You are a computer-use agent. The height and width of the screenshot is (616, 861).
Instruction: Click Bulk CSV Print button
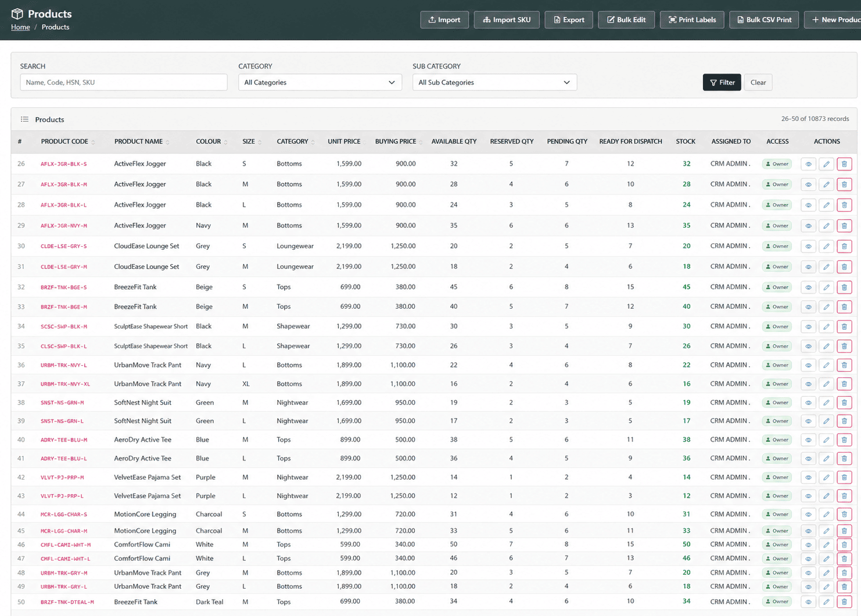764,20
